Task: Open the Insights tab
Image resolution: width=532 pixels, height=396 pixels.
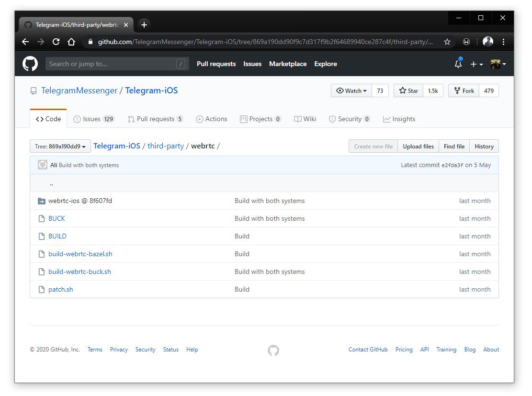Action: coord(399,119)
